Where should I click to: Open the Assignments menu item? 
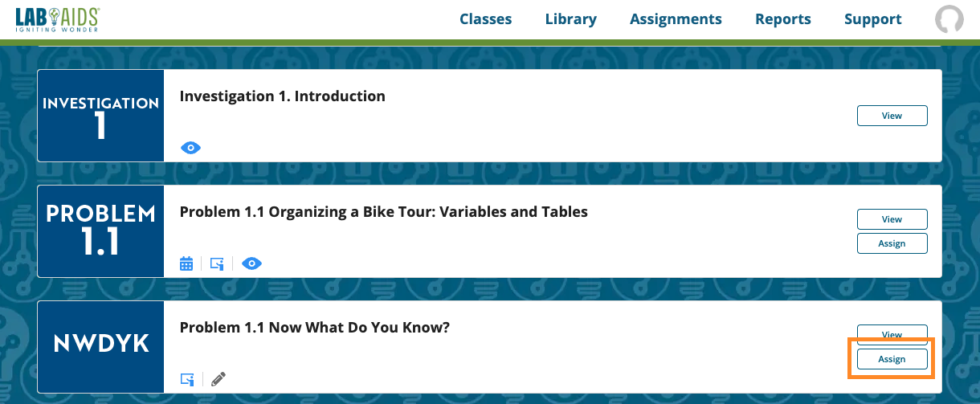(676, 19)
